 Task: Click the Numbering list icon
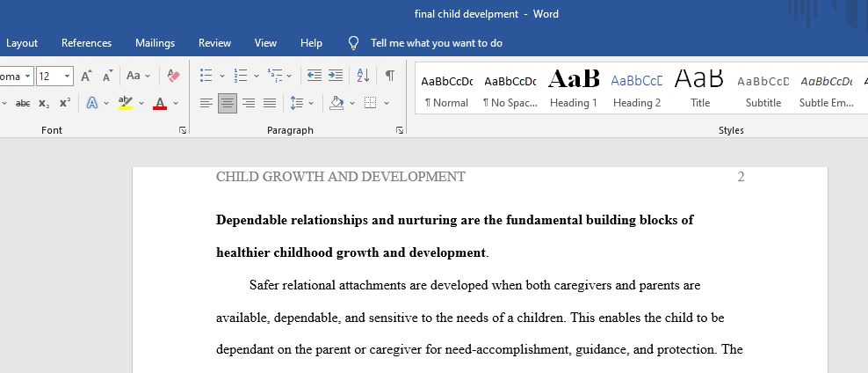(240, 76)
